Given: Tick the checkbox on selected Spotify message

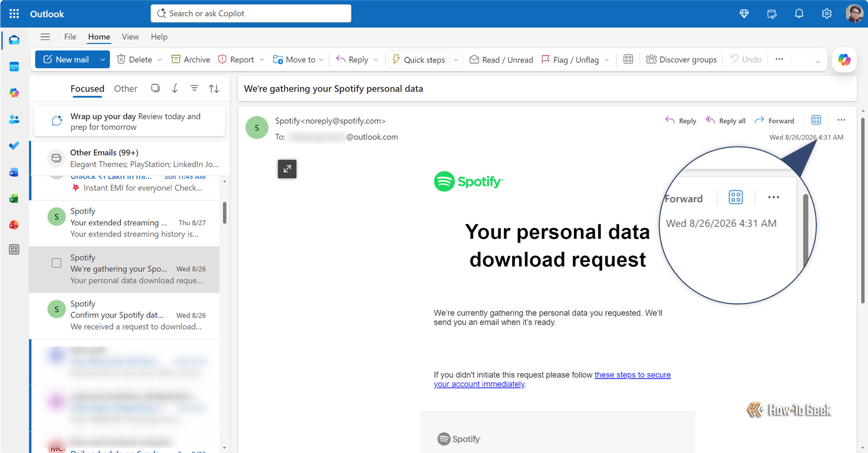Looking at the screenshot, I should pyautogui.click(x=56, y=263).
